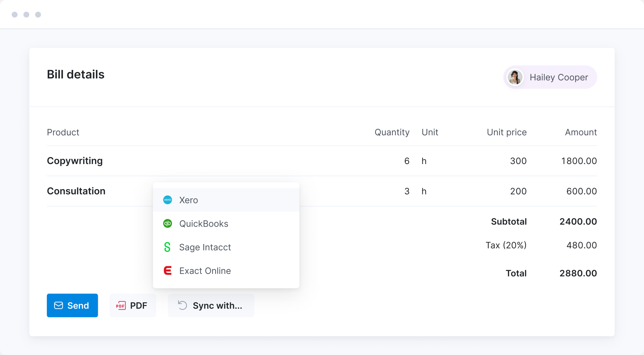Click Copywriting quantity value 6
The width and height of the screenshot is (644, 355).
[x=407, y=161]
